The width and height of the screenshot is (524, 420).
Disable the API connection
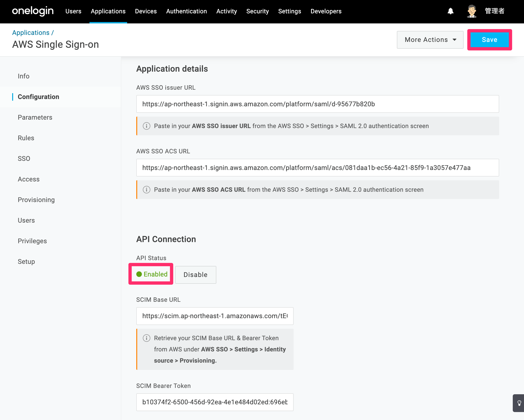[x=196, y=275]
